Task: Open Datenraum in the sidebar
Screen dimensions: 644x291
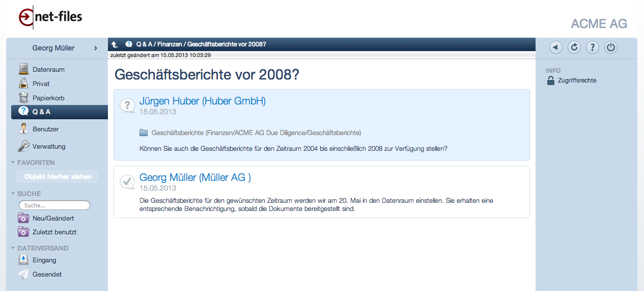Action: 48,69
